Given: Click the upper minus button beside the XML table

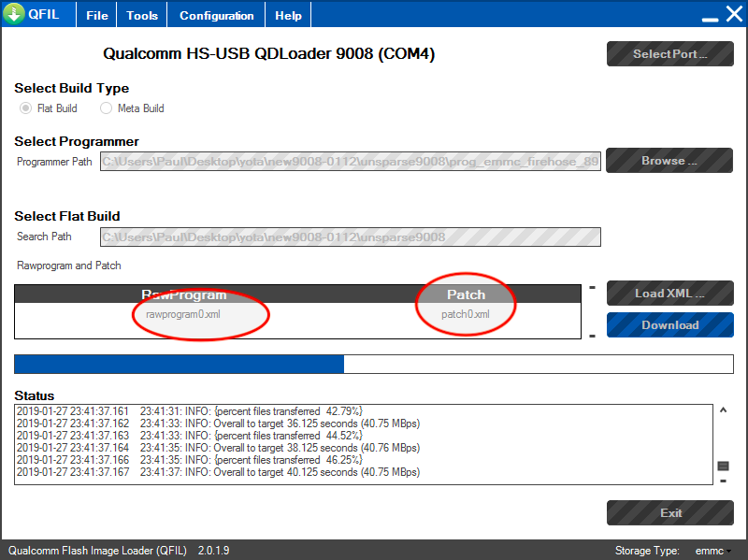Looking at the screenshot, I should coord(593,288).
